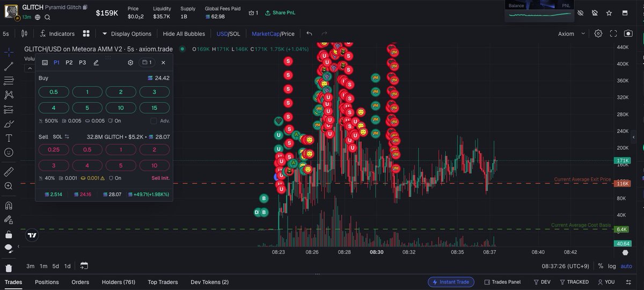Filter trades by DEV

pos(542,282)
